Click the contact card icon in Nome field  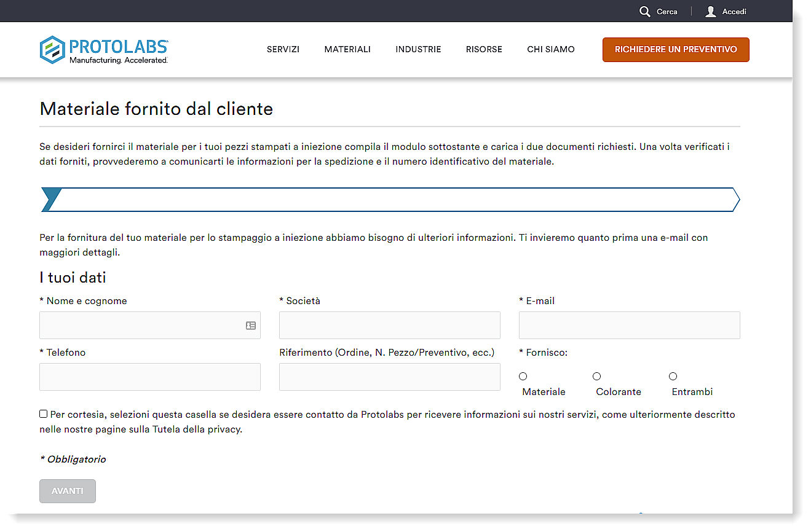point(251,326)
